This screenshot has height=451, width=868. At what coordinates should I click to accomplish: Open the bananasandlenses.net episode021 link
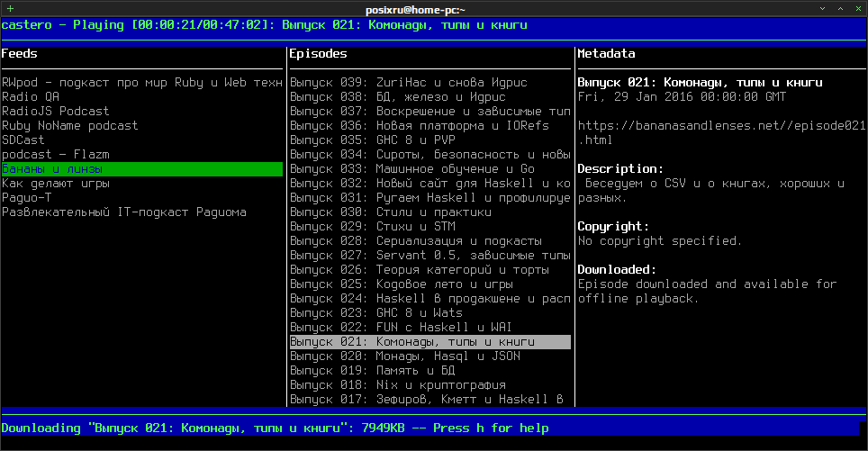click(721, 133)
